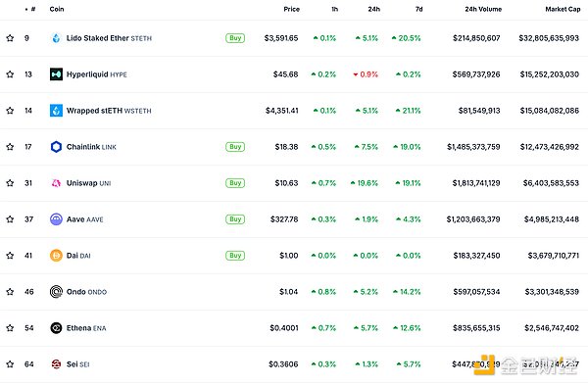
Task: Toggle the star for Chainlink
Action: (x=10, y=147)
